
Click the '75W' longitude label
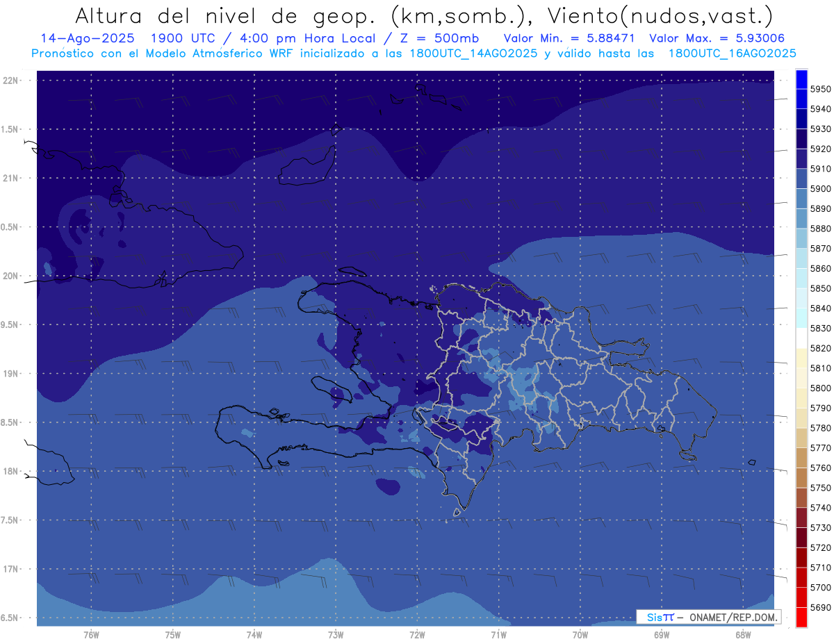pyautogui.click(x=173, y=635)
